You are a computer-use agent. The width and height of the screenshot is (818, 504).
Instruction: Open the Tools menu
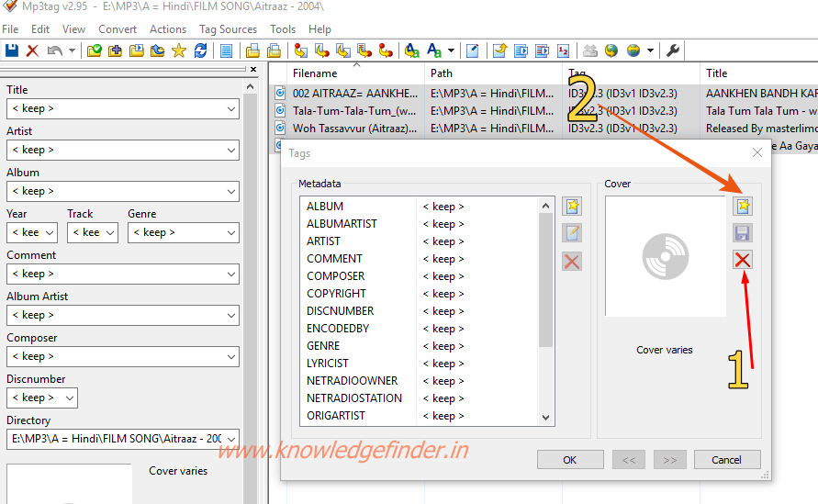(283, 29)
